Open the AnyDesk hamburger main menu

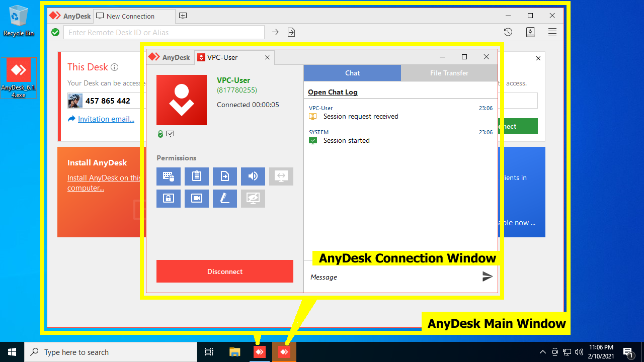(x=552, y=32)
